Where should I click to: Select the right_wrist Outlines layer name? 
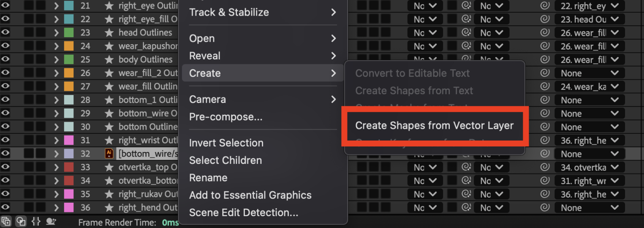coord(148,140)
